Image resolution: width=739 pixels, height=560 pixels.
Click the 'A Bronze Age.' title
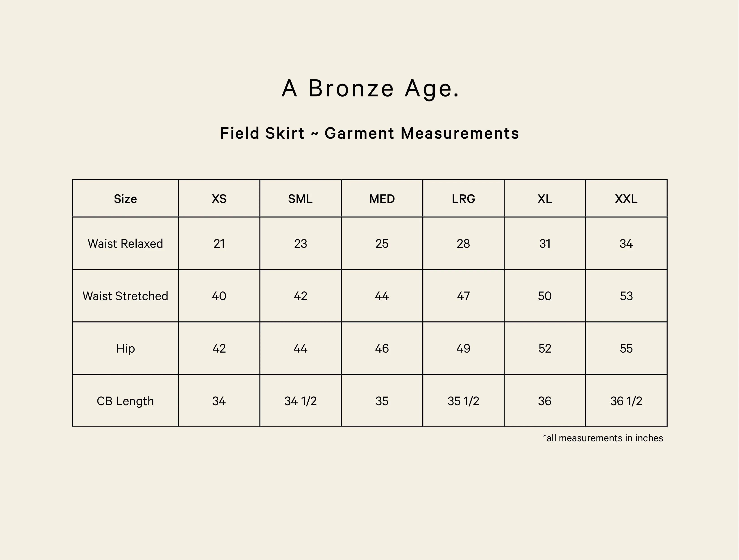pyautogui.click(x=370, y=89)
